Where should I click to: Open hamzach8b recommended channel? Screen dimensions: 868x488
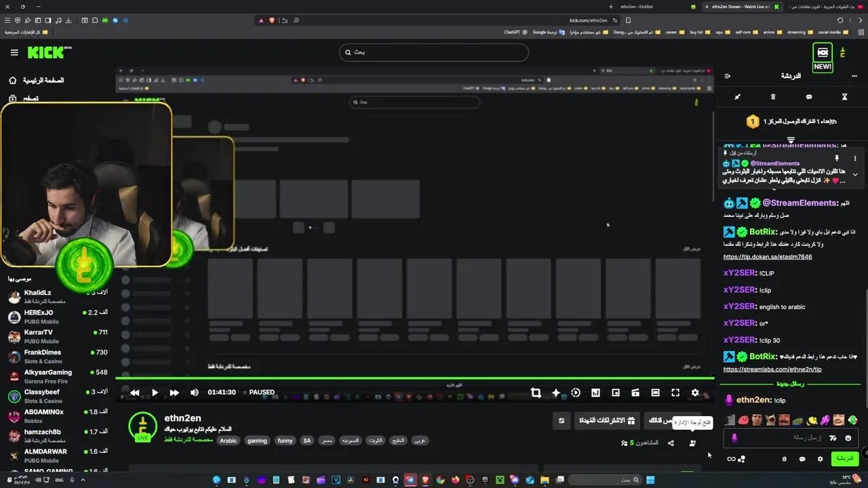58,436
